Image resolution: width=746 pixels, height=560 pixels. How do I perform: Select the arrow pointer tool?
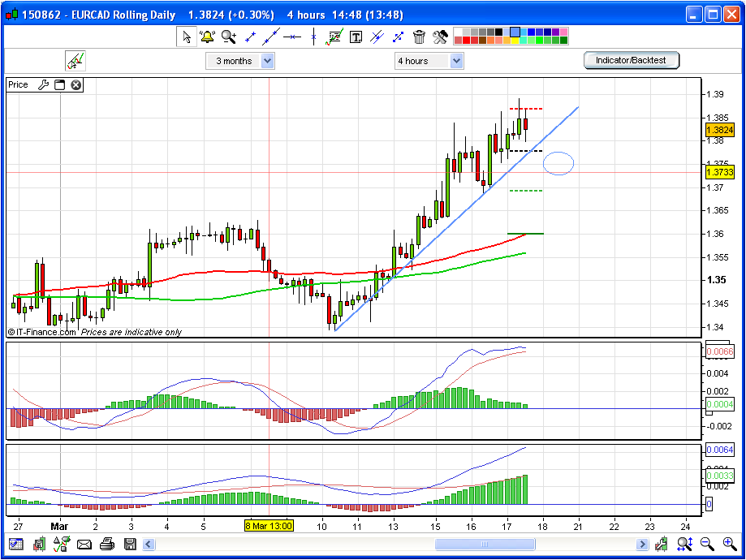pyautogui.click(x=187, y=37)
